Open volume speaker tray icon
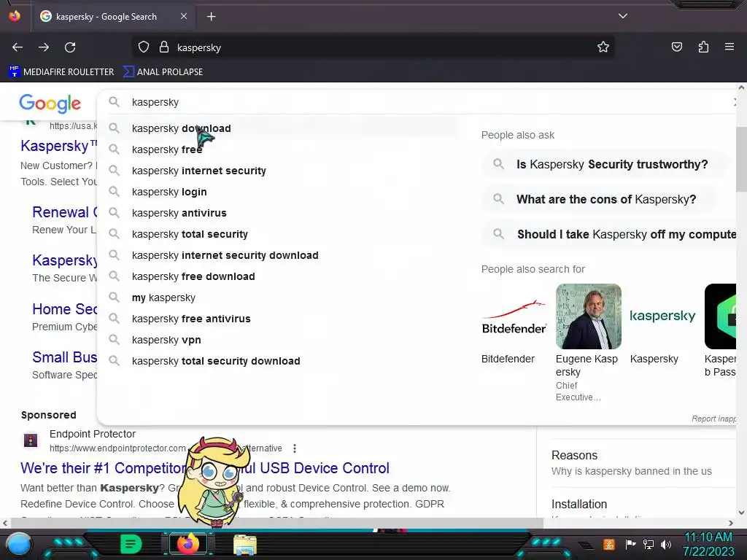This screenshot has width=747, height=560. coord(665,544)
